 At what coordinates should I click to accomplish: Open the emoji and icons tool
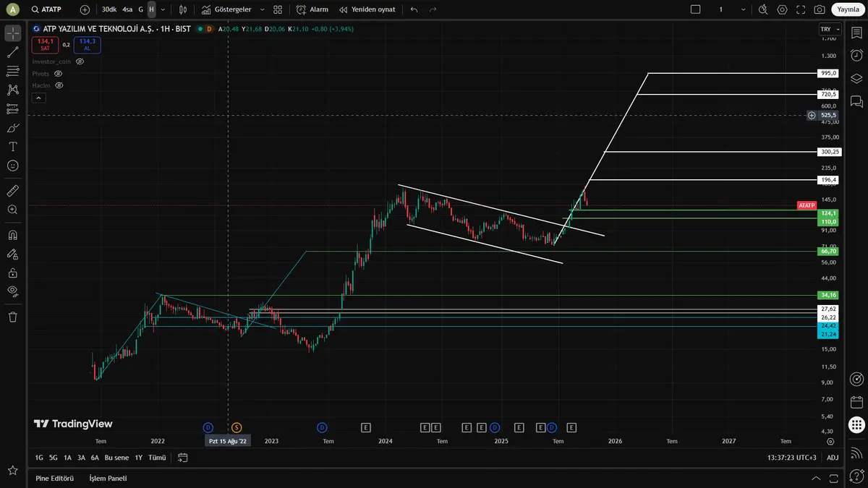click(13, 166)
